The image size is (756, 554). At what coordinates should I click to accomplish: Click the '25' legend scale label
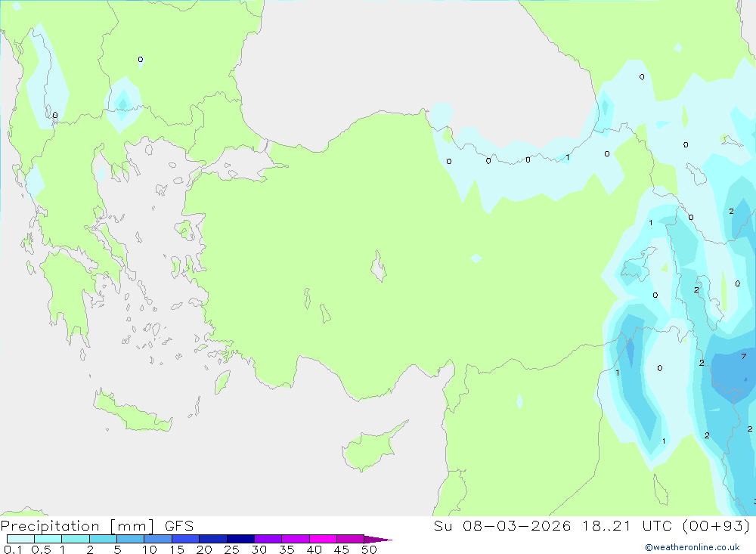(231, 549)
